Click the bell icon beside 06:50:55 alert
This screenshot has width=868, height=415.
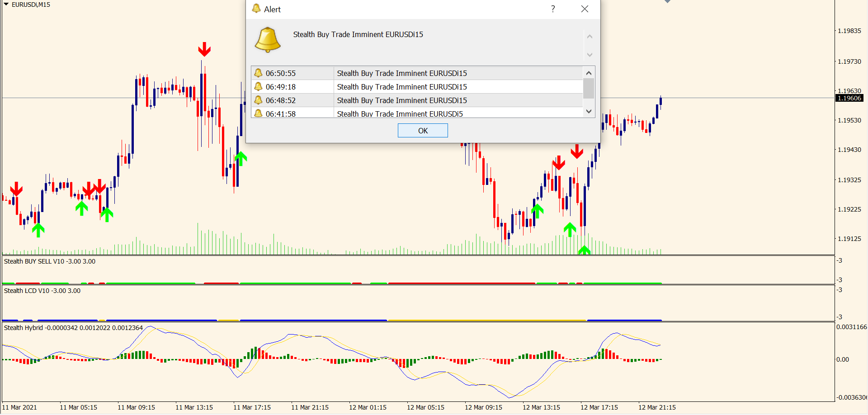point(258,73)
